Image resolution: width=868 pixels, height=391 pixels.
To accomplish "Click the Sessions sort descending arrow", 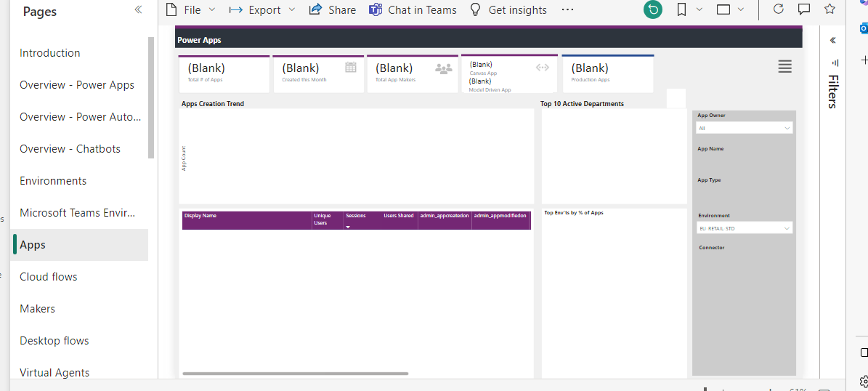I will [x=348, y=227].
